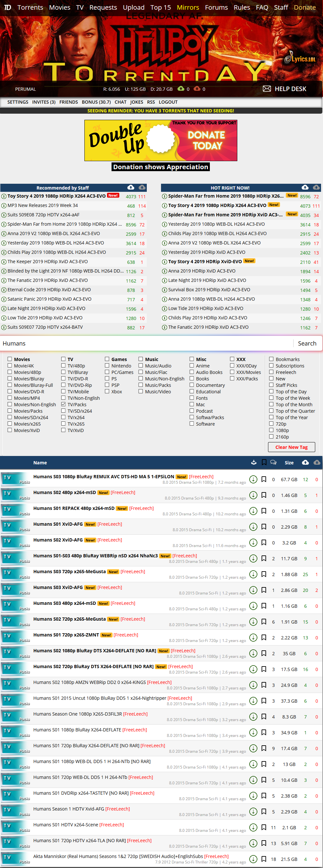Download Humans S02 480p x264-mSD torrent
Viewport: 323px width, 868px height.
pos(253,495)
